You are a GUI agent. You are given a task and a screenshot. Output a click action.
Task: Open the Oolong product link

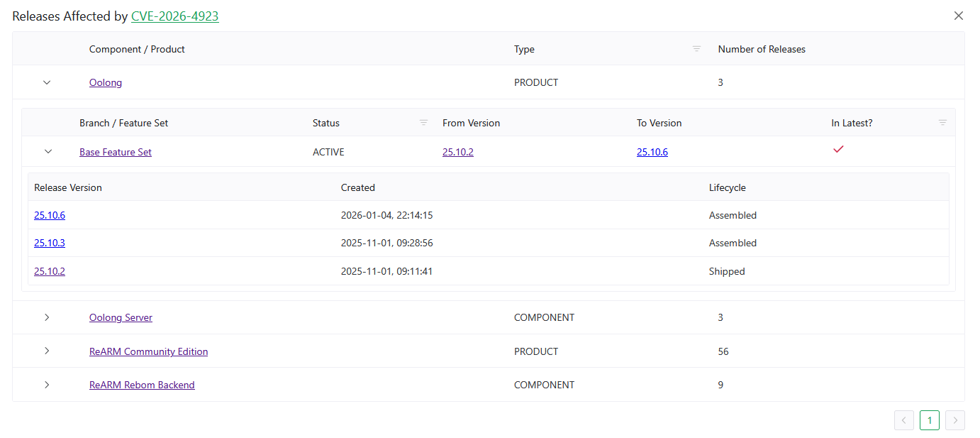(106, 82)
